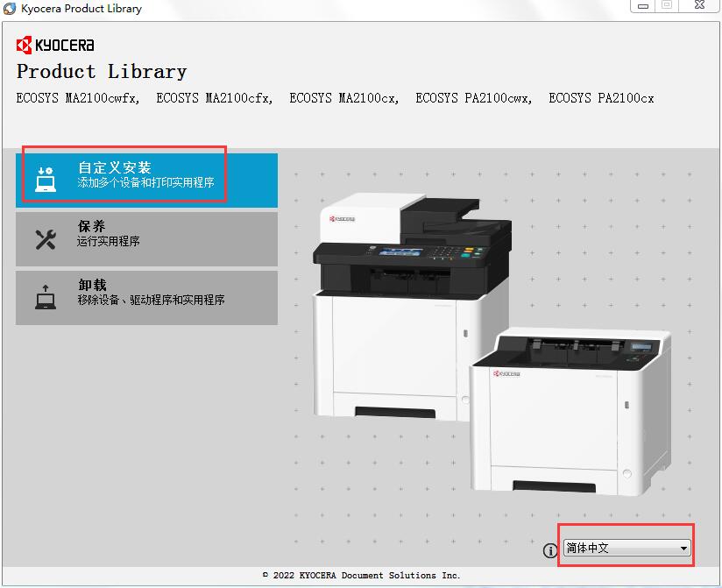Open the 简体中文 language dropdown
722x588 pixels.
click(626, 549)
